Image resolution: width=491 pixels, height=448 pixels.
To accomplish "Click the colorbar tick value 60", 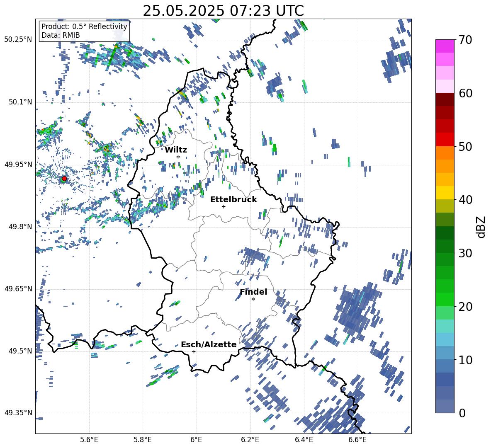I will tap(465, 93).
